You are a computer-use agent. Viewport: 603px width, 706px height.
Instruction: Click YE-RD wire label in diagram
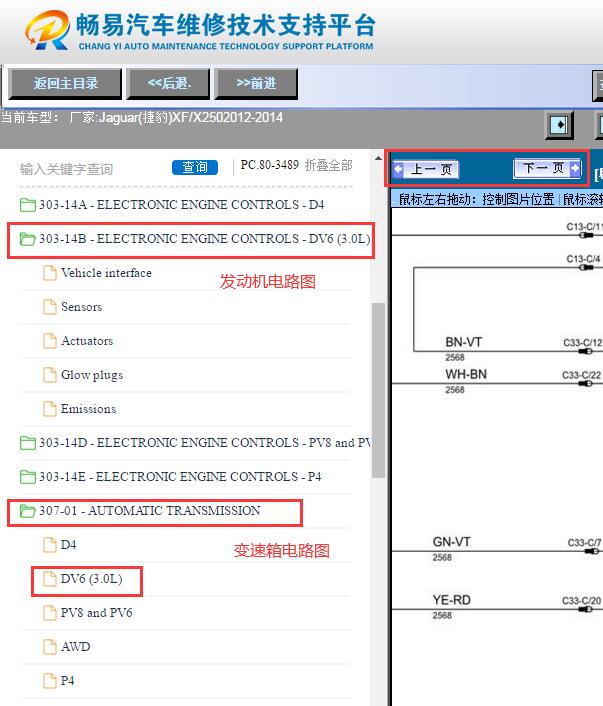(x=452, y=600)
